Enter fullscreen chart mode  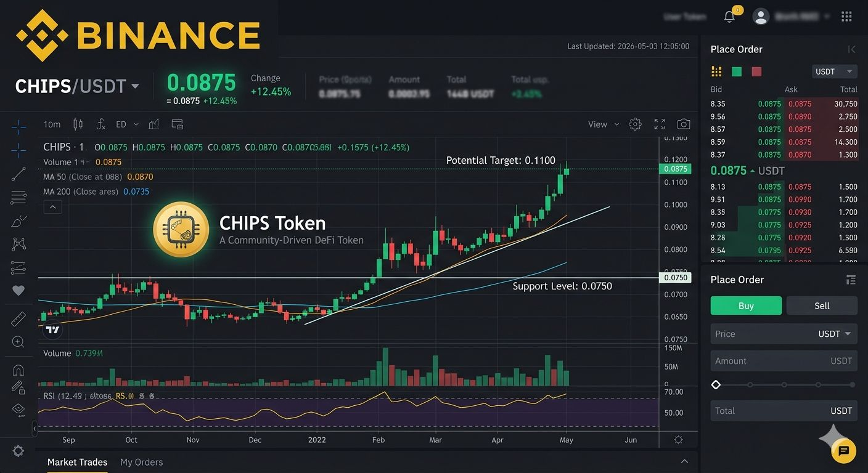660,124
